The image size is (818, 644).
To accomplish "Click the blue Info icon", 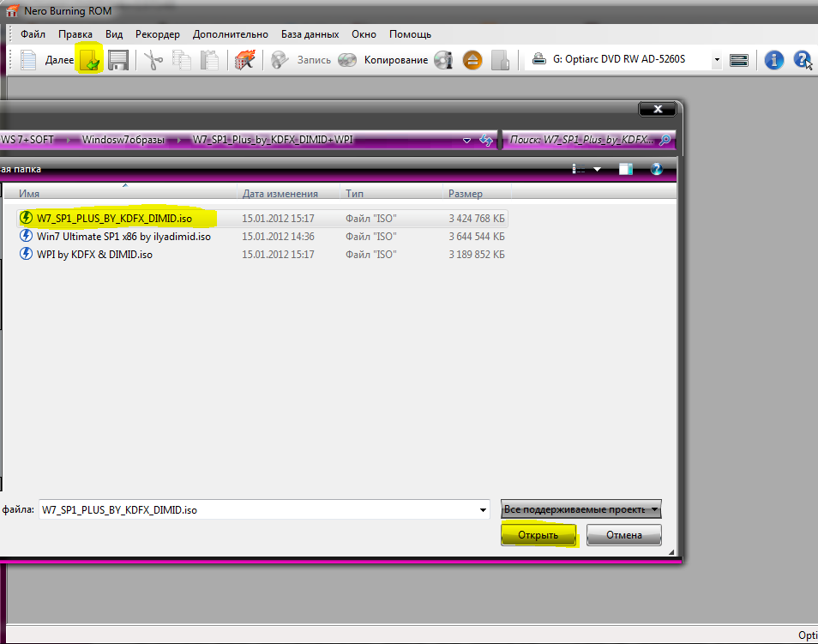I will 774,60.
